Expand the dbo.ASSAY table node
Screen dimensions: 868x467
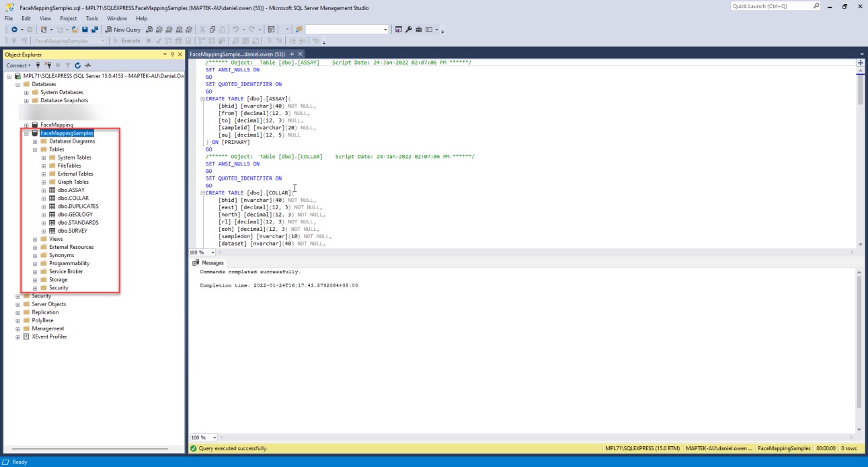[44, 190]
